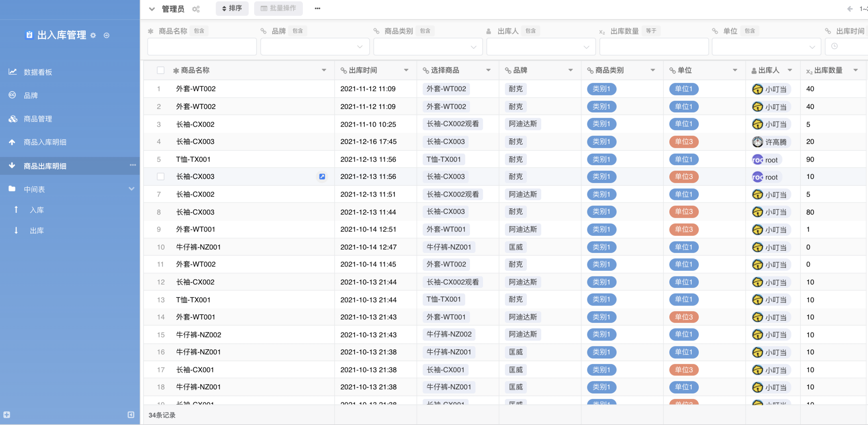Image resolution: width=868 pixels, height=425 pixels.
Task: Change 商品名称 filter condition 包含
Action: pos(199,31)
